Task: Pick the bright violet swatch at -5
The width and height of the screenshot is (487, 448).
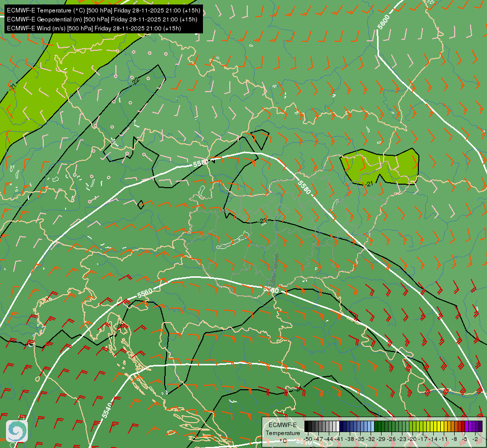Action: [x=467, y=426]
